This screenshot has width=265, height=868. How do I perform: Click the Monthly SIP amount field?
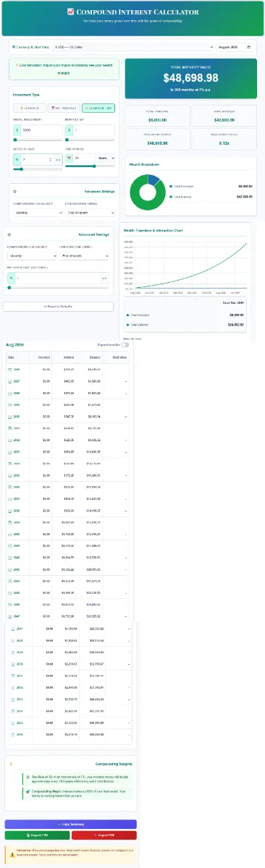[x=94, y=129]
